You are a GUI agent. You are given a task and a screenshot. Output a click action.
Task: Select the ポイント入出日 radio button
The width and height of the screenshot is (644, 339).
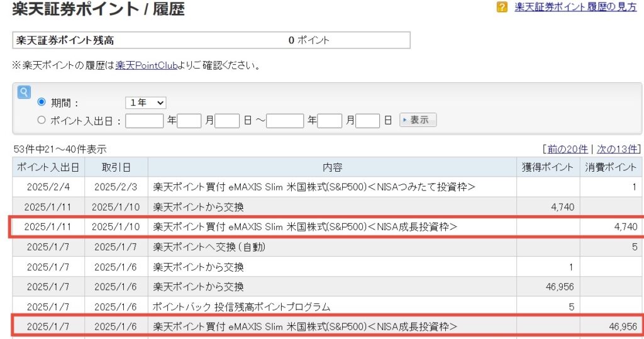[42, 120]
